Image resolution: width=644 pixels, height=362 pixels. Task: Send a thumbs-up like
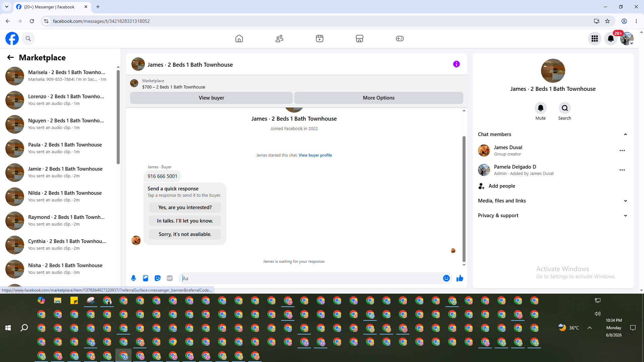click(x=460, y=278)
